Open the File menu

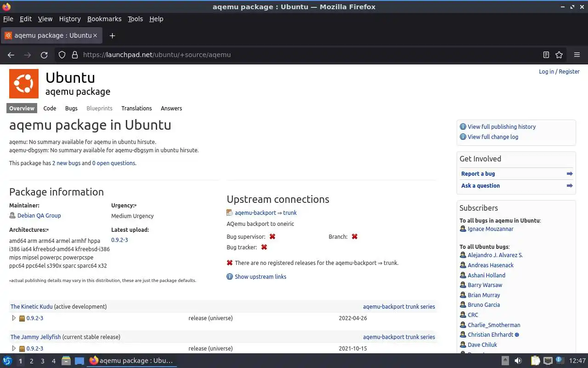pos(8,19)
